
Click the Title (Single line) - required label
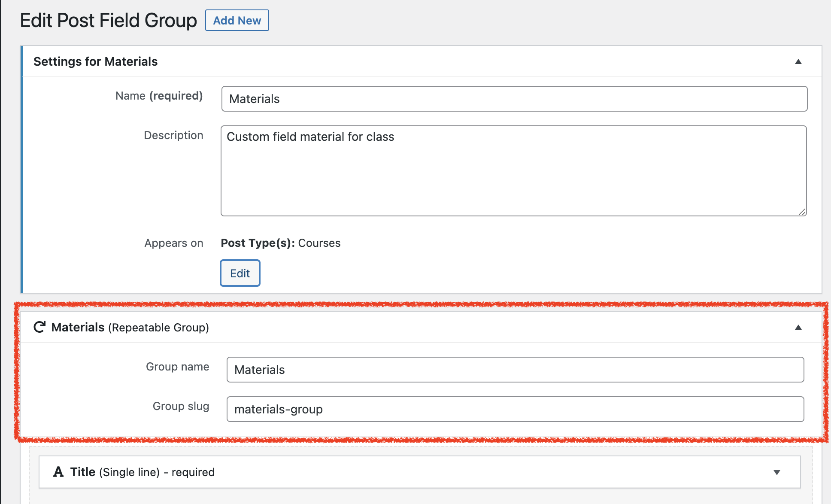click(143, 472)
